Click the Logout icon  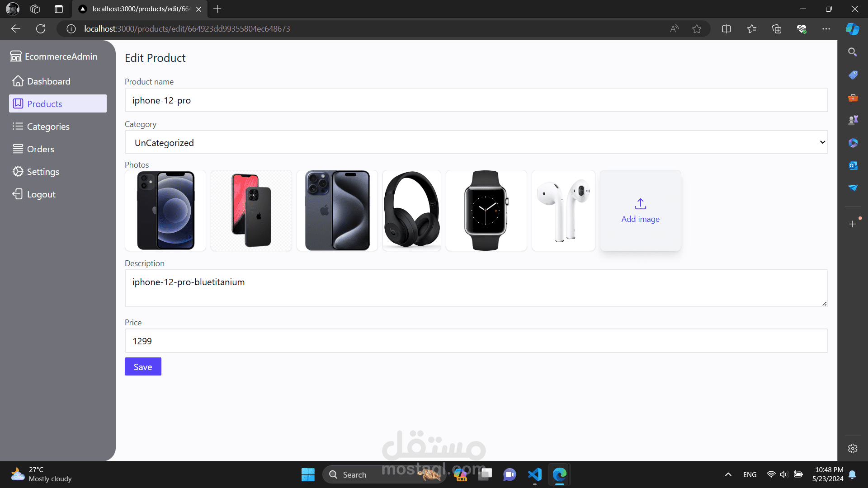click(x=17, y=194)
